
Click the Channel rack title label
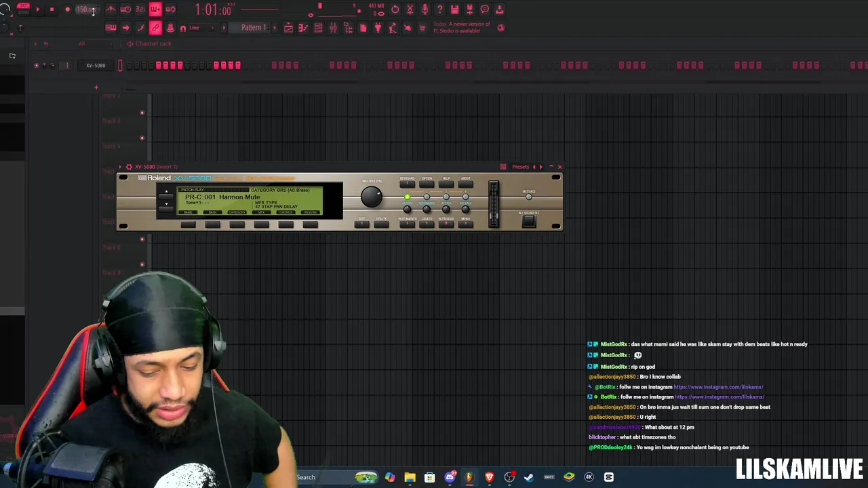coord(153,43)
